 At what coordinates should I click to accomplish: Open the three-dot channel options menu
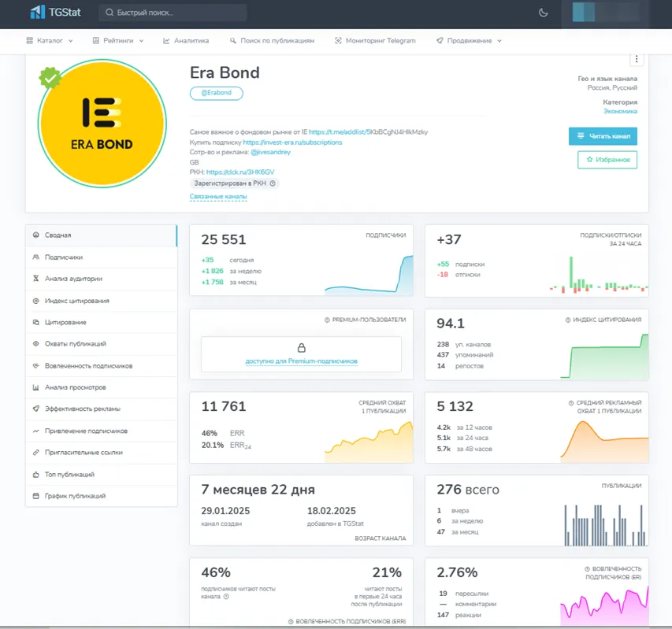coord(637,59)
